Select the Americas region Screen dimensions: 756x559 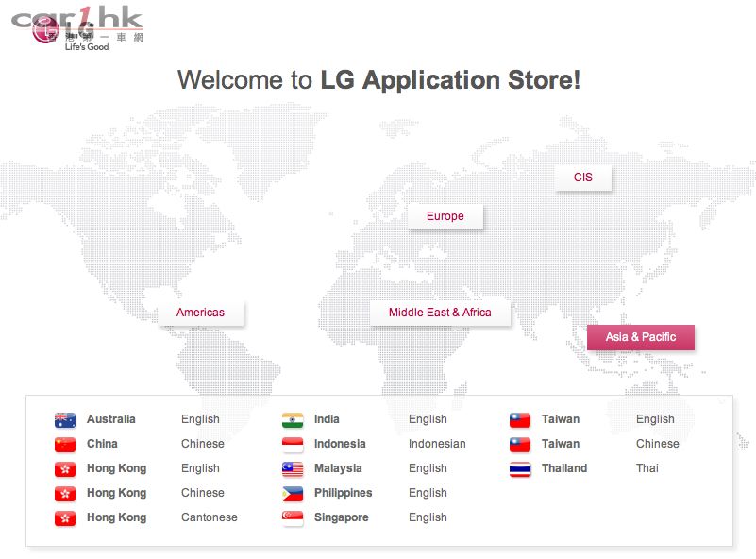tap(201, 313)
